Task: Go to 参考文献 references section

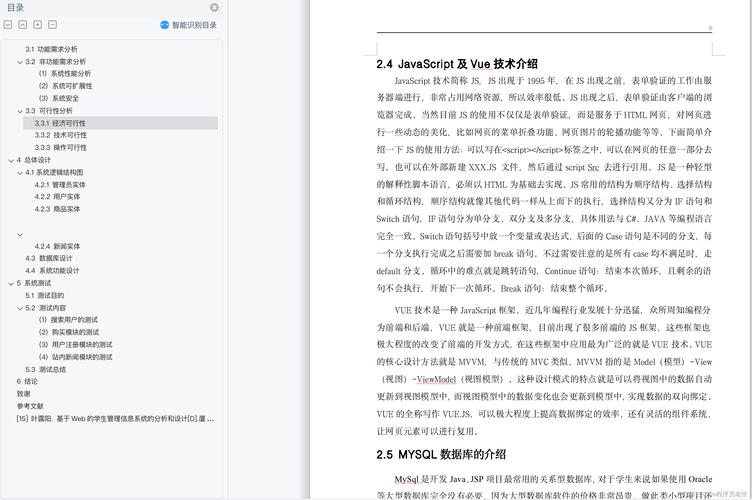Action: point(30,407)
